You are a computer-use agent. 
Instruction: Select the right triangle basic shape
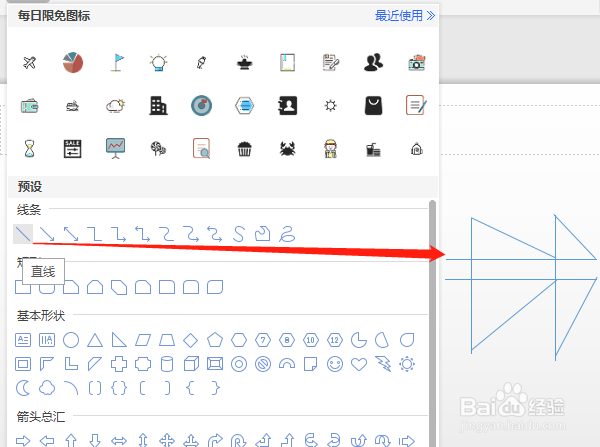119,340
